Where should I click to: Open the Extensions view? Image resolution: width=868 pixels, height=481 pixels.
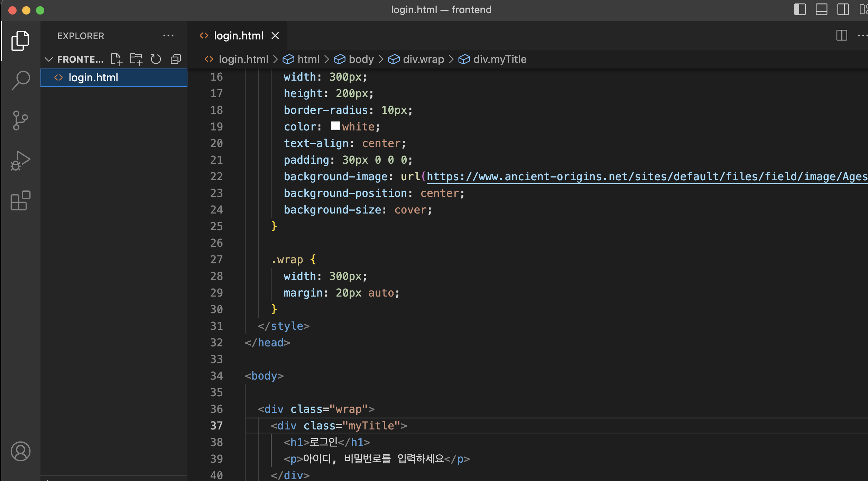(x=20, y=200)
